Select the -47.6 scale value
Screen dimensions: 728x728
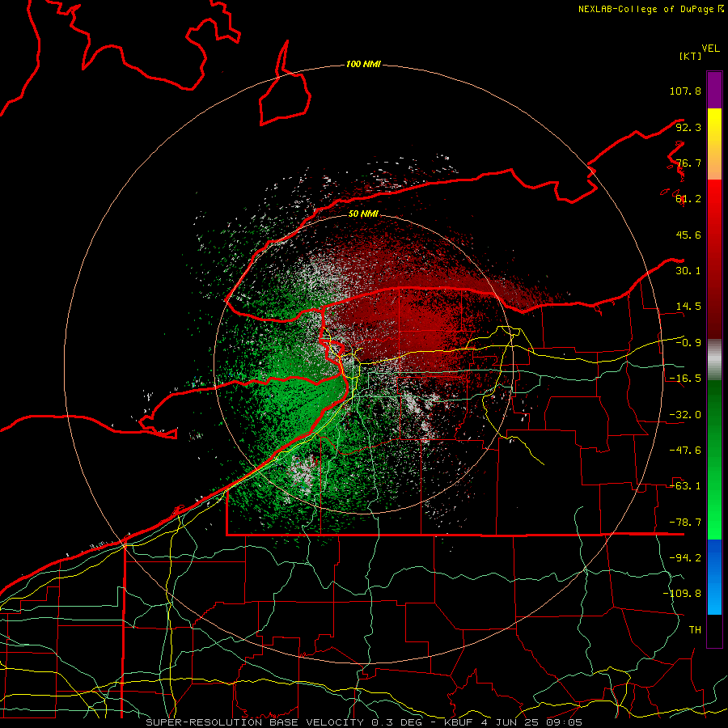tap(685, 451)
